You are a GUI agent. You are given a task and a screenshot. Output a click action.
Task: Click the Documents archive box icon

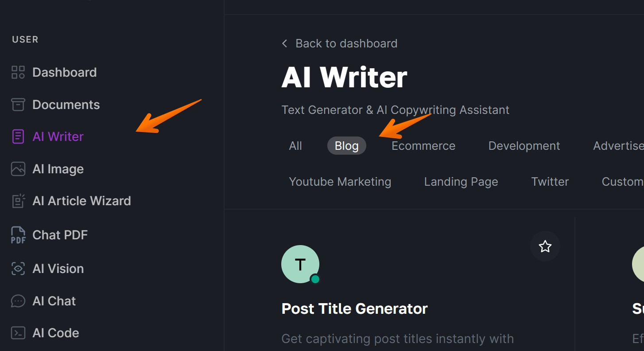pyautogui.click(x=18, y=105)
